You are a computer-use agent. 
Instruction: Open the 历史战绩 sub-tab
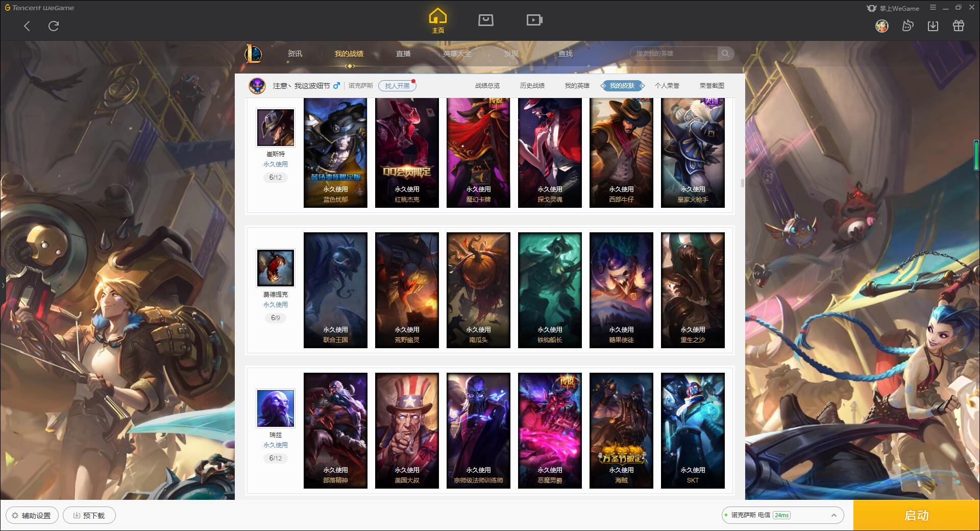532,86
